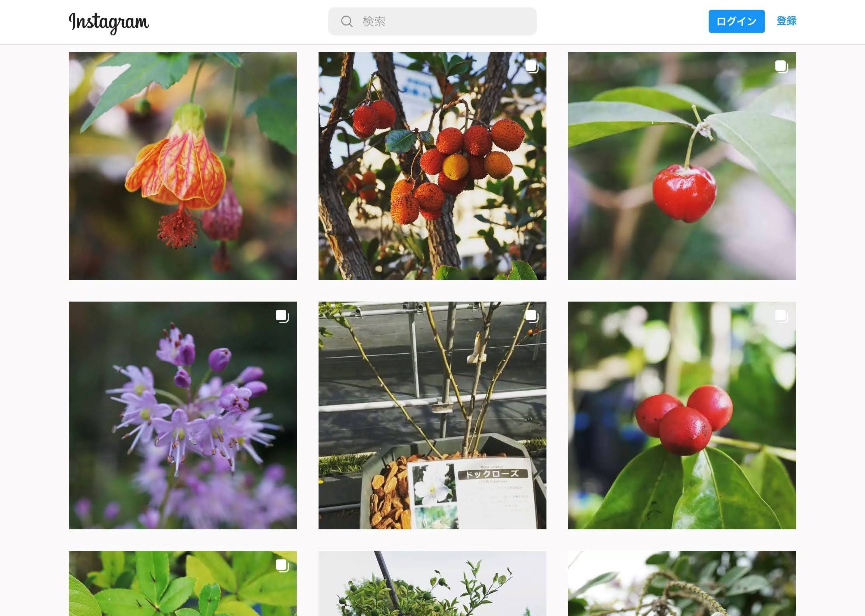Open the orange lantern flower photo
865x616 pixels.
pos(182,166)
